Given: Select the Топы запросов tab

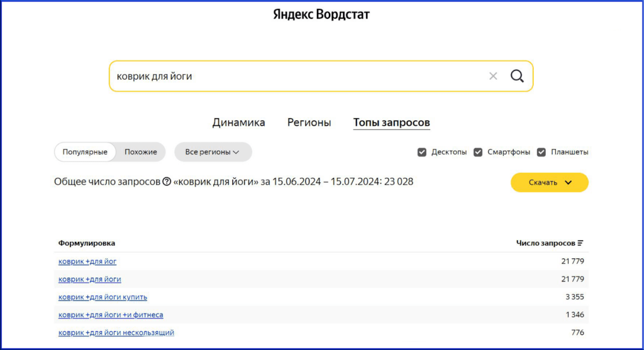Looking at the screenshot, I should (391, 123).
